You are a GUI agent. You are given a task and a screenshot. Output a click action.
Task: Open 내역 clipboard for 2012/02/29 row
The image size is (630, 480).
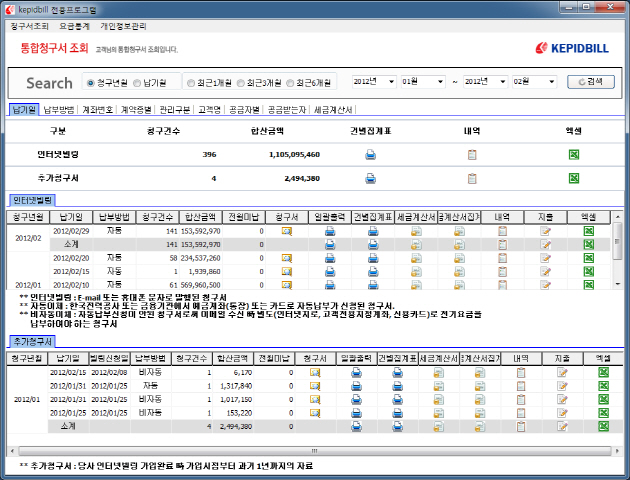click(x=502, y=231)
